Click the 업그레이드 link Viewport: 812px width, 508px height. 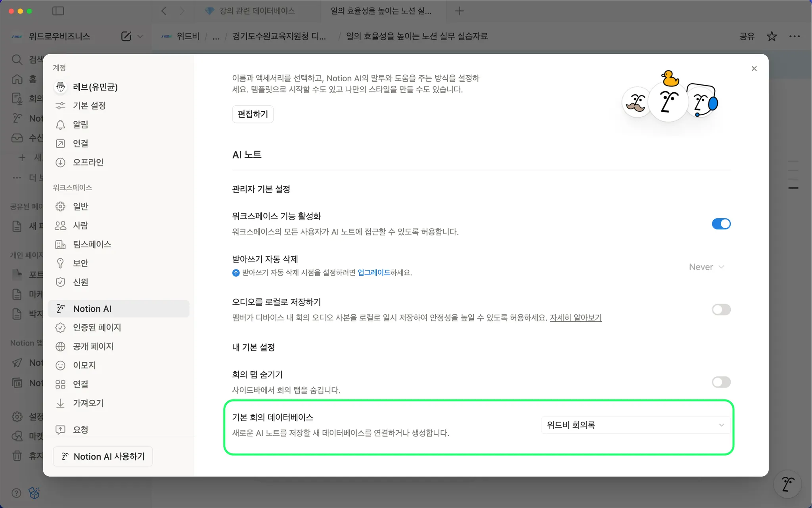[373, 273]
